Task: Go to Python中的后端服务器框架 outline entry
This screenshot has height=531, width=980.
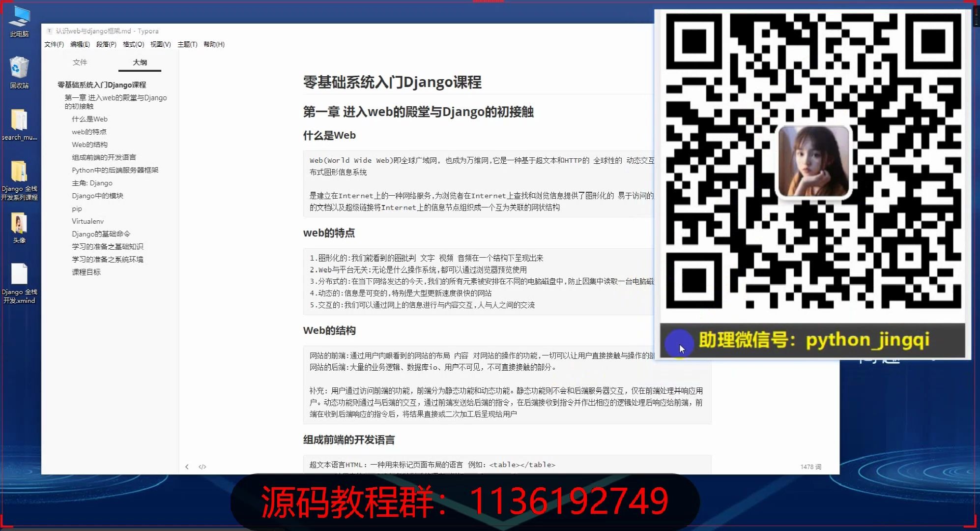Action: [115, 170]
